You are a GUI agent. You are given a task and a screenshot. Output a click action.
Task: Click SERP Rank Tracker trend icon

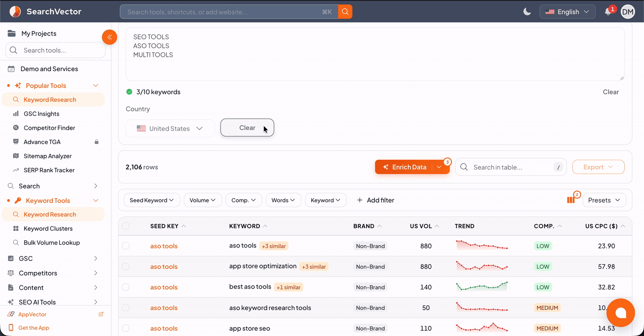16,170
